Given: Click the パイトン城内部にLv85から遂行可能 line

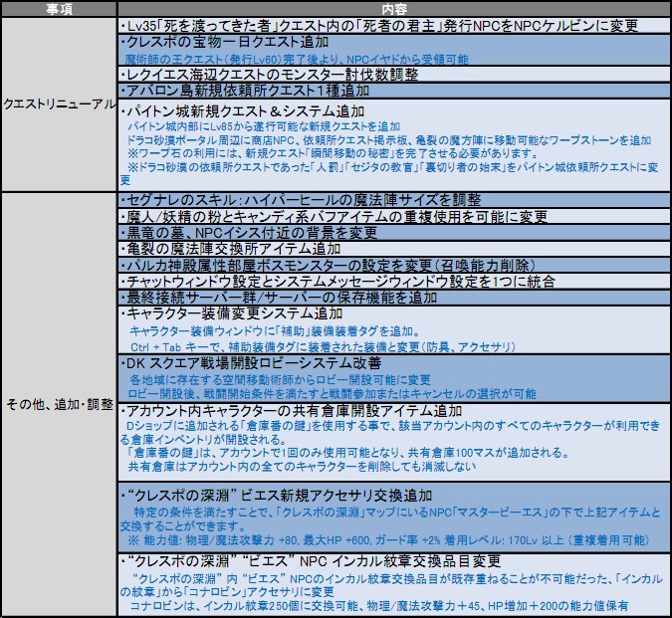Looking at the screenshot, I should (264, 126).
